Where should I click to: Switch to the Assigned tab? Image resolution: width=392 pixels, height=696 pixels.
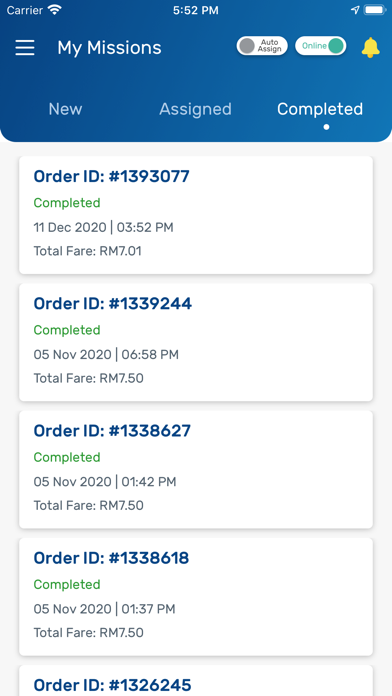coord(195,109)
